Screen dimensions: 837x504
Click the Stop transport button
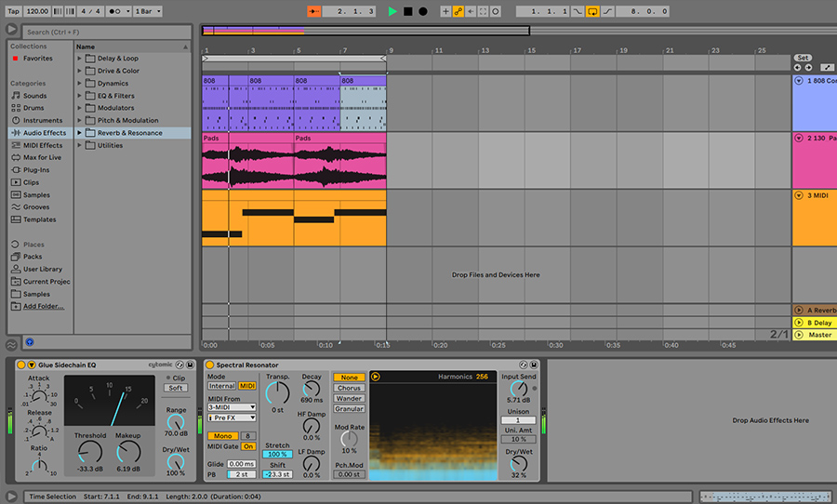(x=408, y=11)
